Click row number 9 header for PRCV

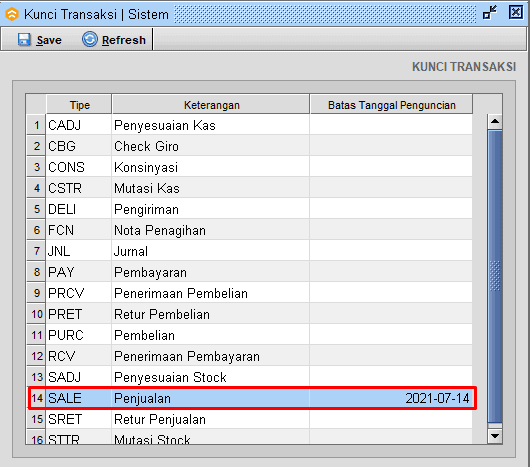pyautogui.click(x=37, y=293)
